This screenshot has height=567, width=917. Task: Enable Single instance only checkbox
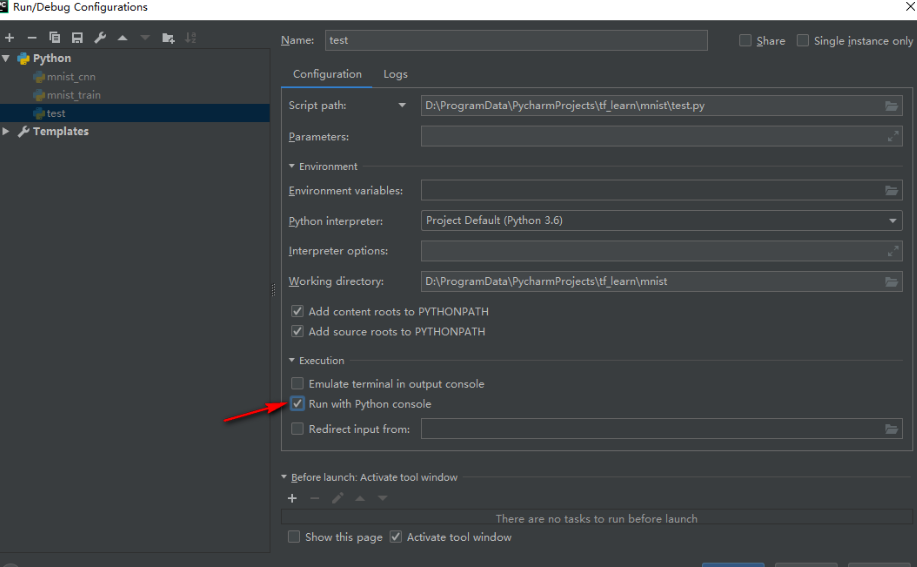[x=803, y=40]
